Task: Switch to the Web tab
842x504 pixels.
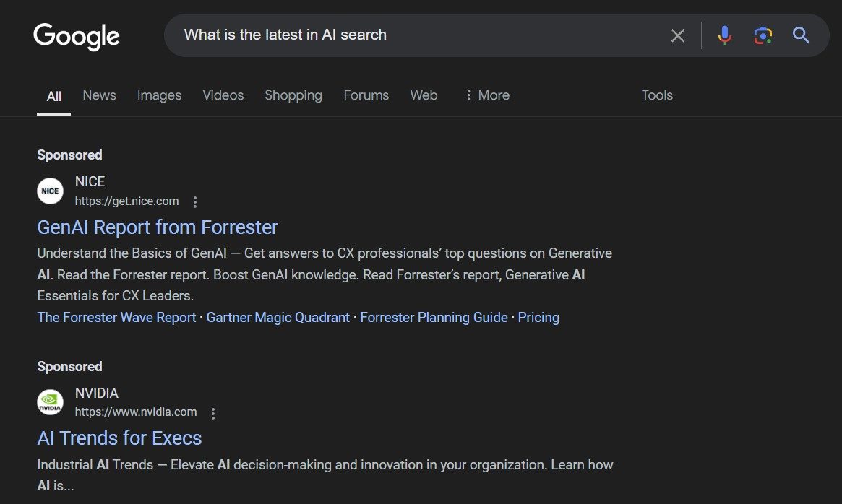Action: coord(424,95)
